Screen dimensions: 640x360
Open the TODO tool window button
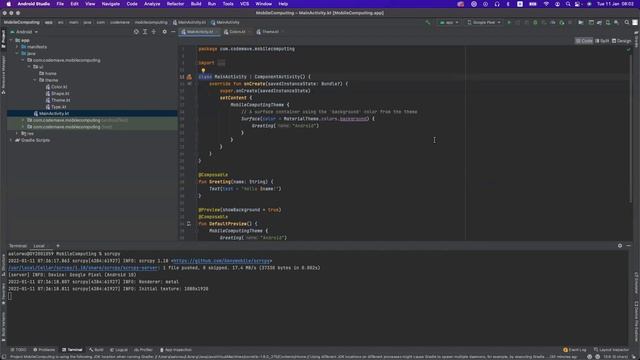(18, 350)
